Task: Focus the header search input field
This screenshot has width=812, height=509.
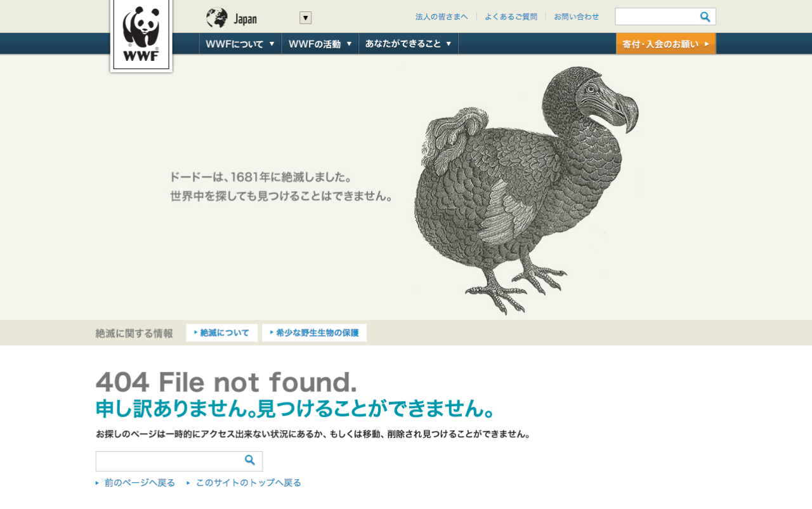Action: (657, 17)
